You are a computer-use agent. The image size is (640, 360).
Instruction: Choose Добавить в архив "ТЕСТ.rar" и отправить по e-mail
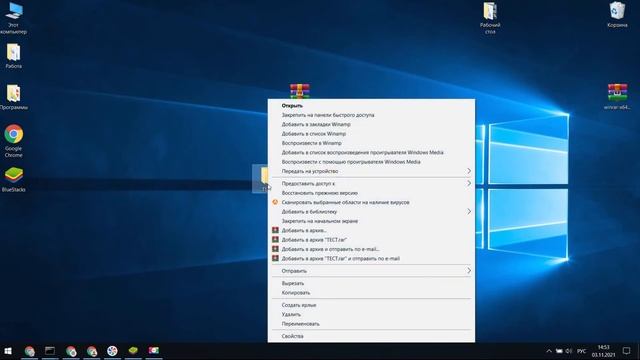tap(371, 258)
